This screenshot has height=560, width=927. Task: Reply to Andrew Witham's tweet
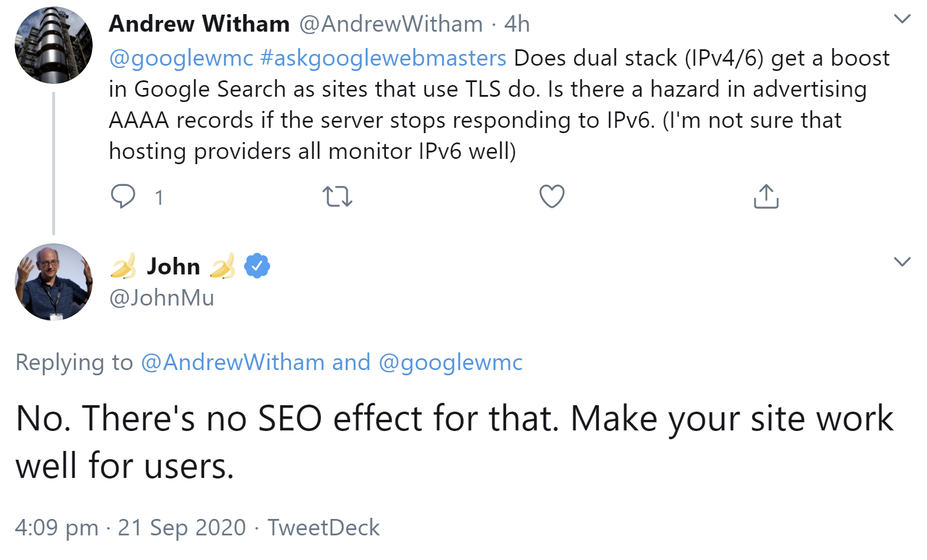pos(124,196)
